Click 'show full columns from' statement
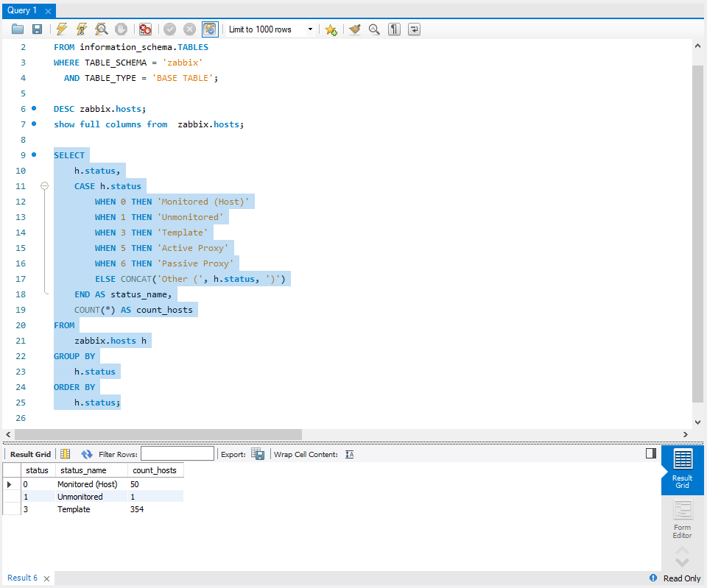Screen dimensions: 707x588 pyautogui.click(x=110, y=124)
